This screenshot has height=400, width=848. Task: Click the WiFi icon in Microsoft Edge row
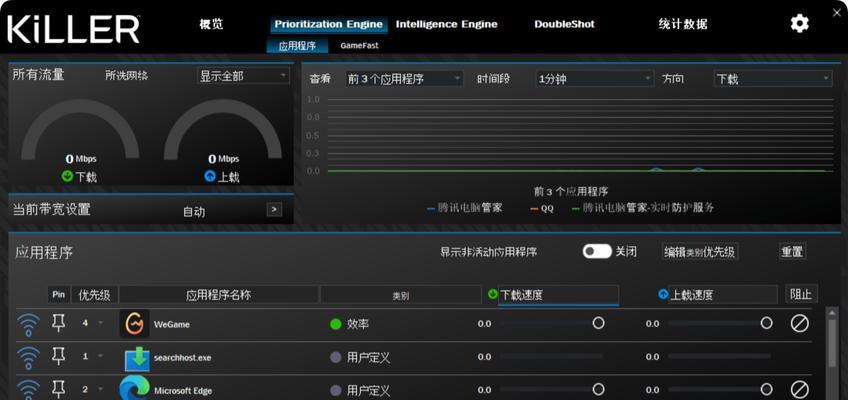click(28, 390)
